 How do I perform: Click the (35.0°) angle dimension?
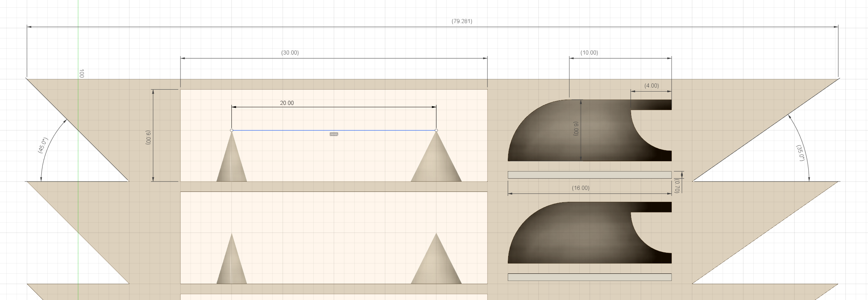[x=800, y=153]
